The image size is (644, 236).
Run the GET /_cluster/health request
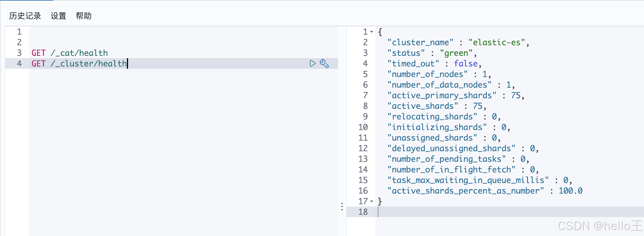313,63
